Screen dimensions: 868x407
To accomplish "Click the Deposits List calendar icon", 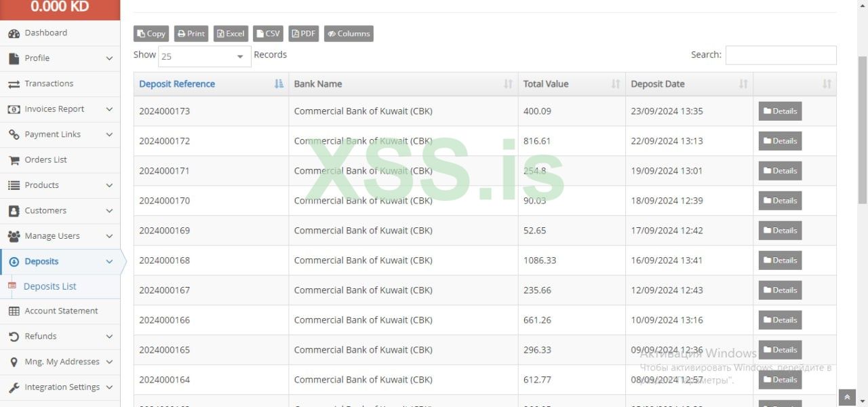I will pyautogui.click(x=12, y=286).
